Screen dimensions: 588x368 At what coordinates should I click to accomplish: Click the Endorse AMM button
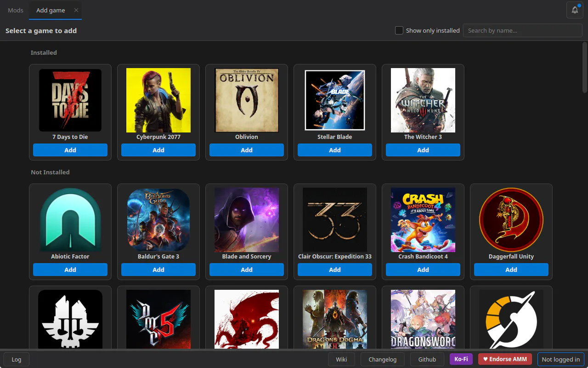point(505,359)
